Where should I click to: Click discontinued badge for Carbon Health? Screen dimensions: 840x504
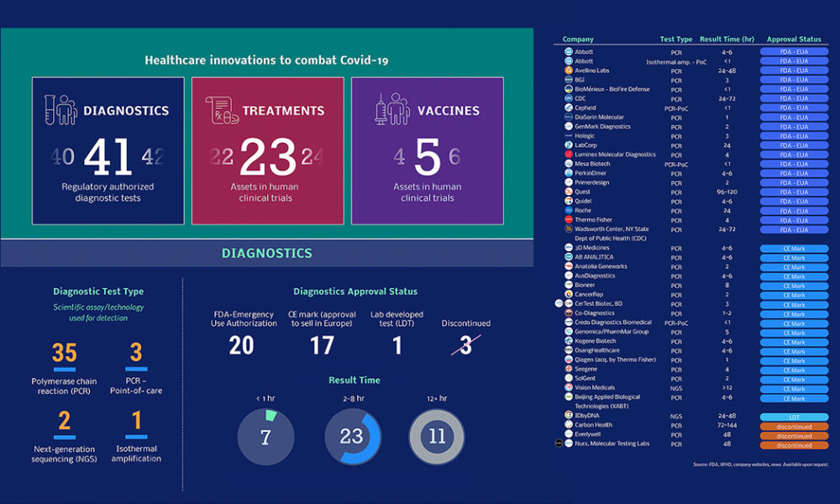(x=794, y=427)
